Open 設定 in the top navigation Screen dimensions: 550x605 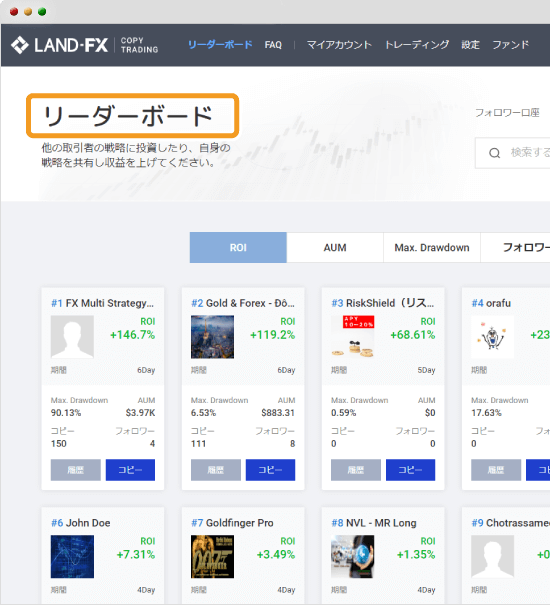tap(470, 45)
